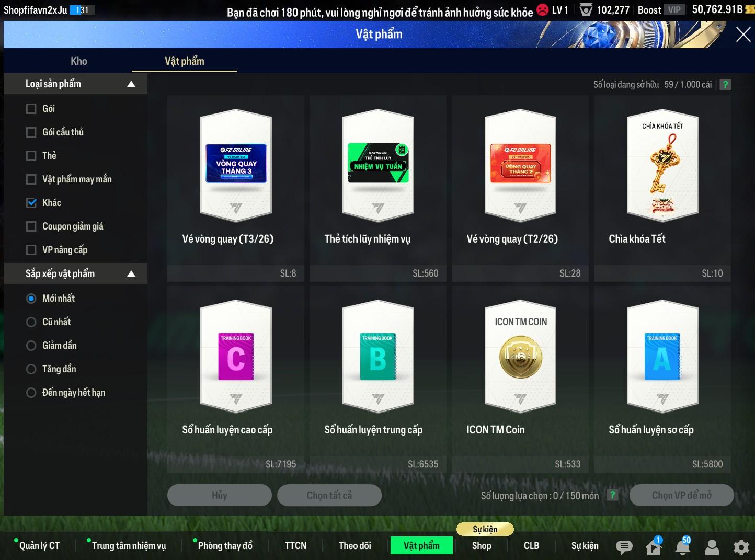The width and height of the screenshot is (755, 560).
Task: Enable the Gói cầu thủ checkbox
Action: coord(31,132)
